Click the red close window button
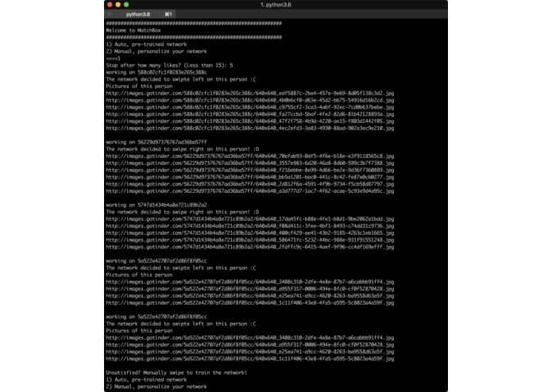 (110, 5)
